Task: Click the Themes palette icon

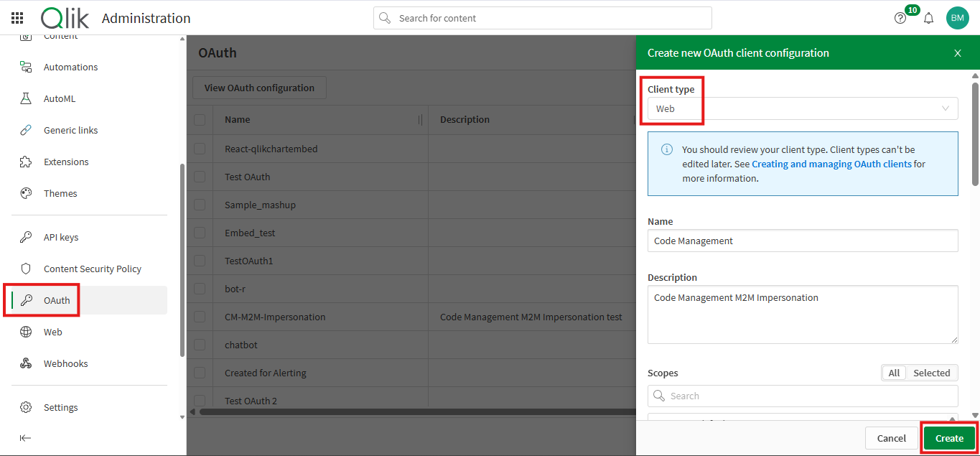Action: [x=26, y=193]
